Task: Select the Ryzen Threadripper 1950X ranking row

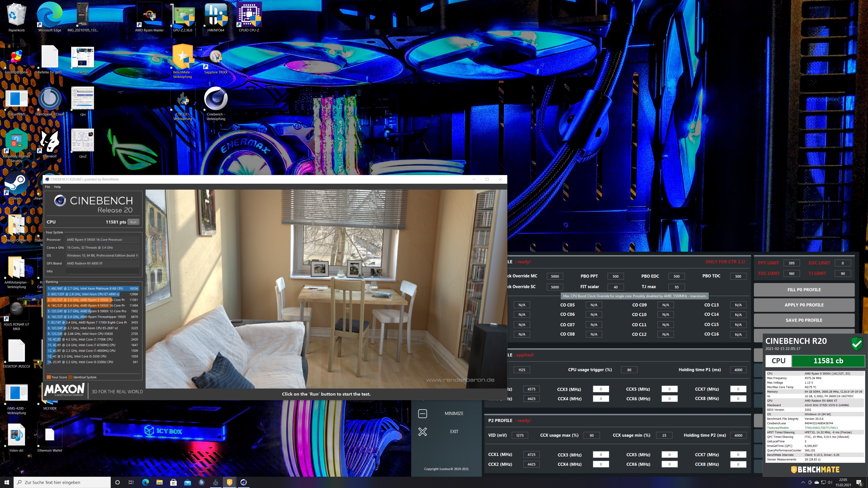Action: [x=93, y=317]
